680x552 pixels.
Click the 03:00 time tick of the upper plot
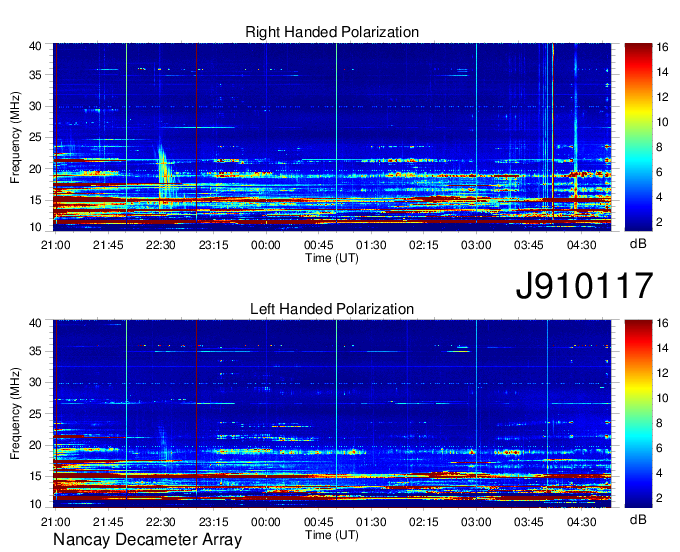point(476,245)
